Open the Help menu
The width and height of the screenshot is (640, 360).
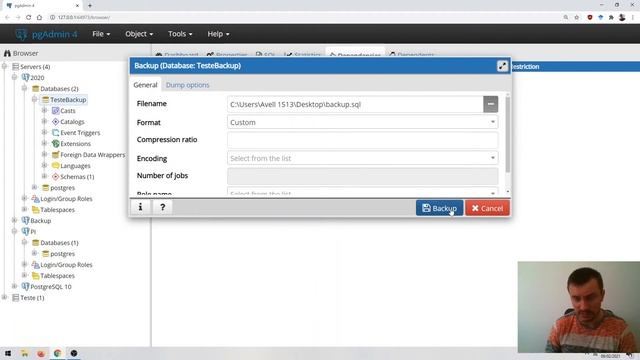pyautogui.click(x=218, y=34)
